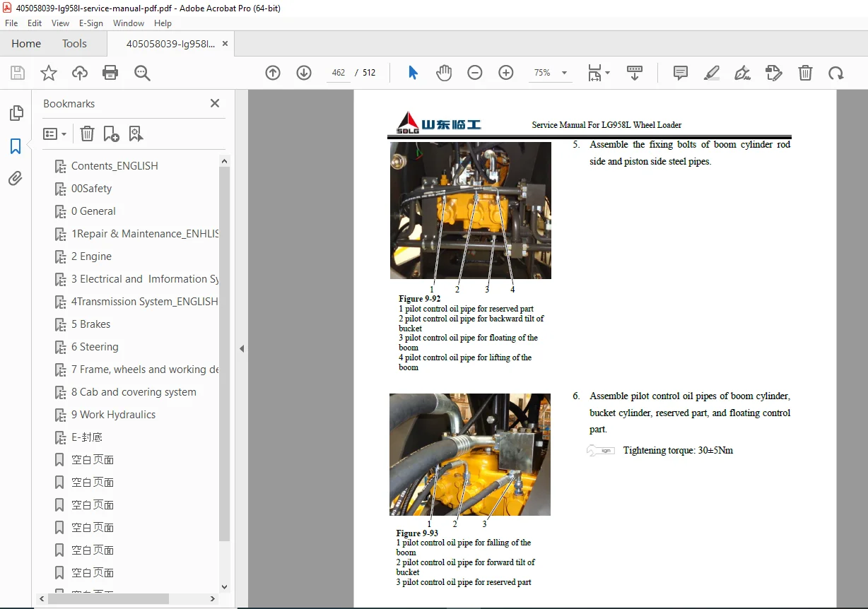The height and width of the screenshot is (609, 868).
Task: Open the 3 Electrical and Imformation bookmark
Action: point(145,279)
